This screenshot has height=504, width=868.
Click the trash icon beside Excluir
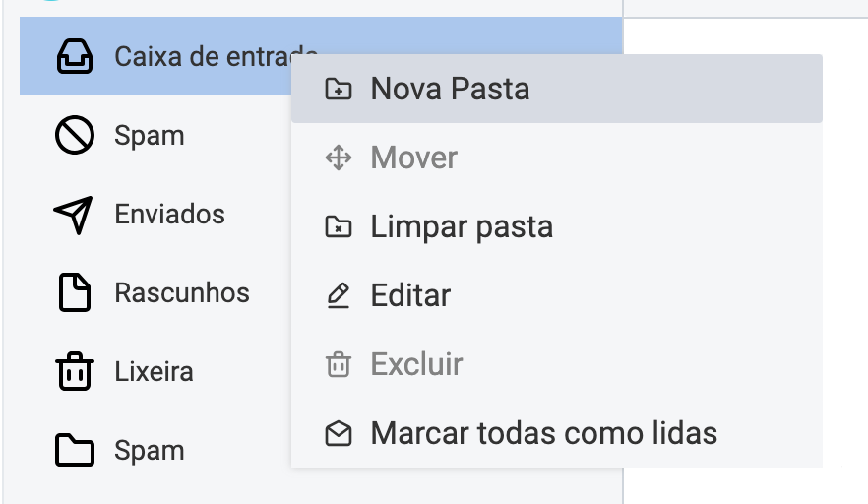point(339,365)
